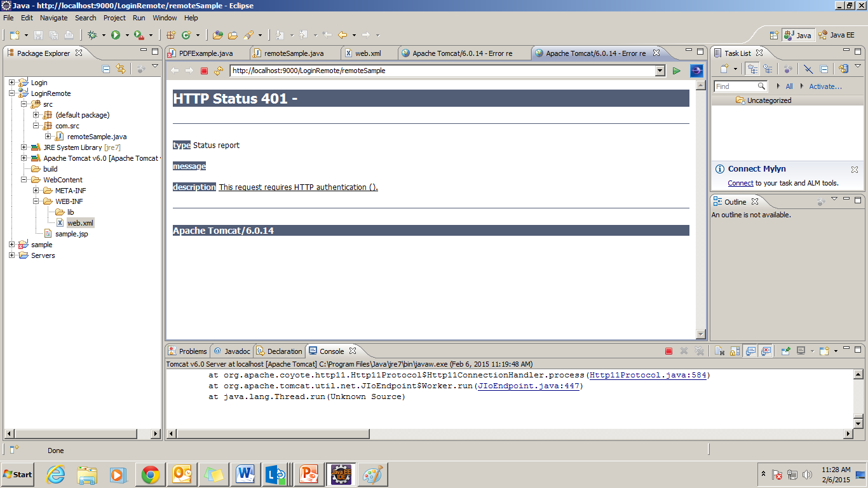The width and height of the screenshot is (868, 488).
Task: Click the Console horizontal scrollbar thumb
Action: click(x=273, y=434)
